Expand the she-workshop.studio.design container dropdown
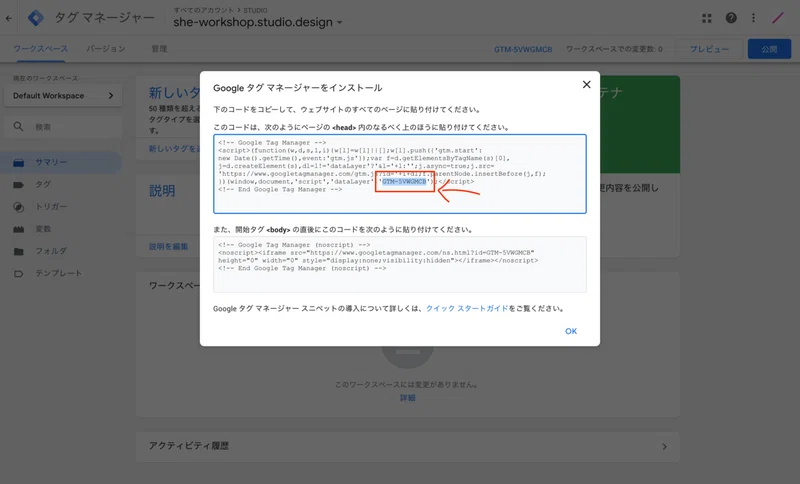This screenshot has width=800, height=484. coord(257,22)
